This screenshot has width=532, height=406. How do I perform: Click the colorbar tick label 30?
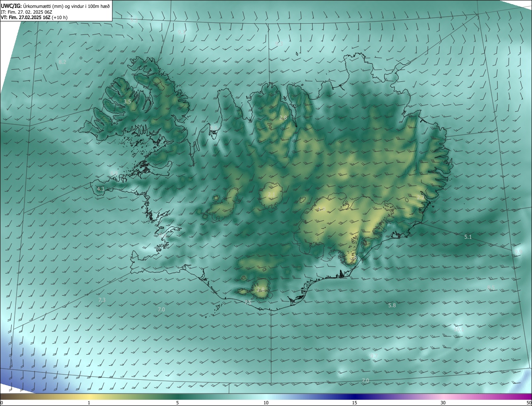443,403
